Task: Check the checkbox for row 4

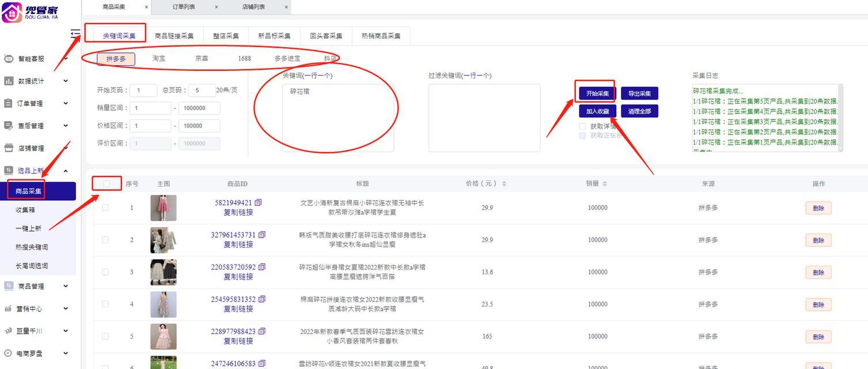Action: (x=105, y=304)
